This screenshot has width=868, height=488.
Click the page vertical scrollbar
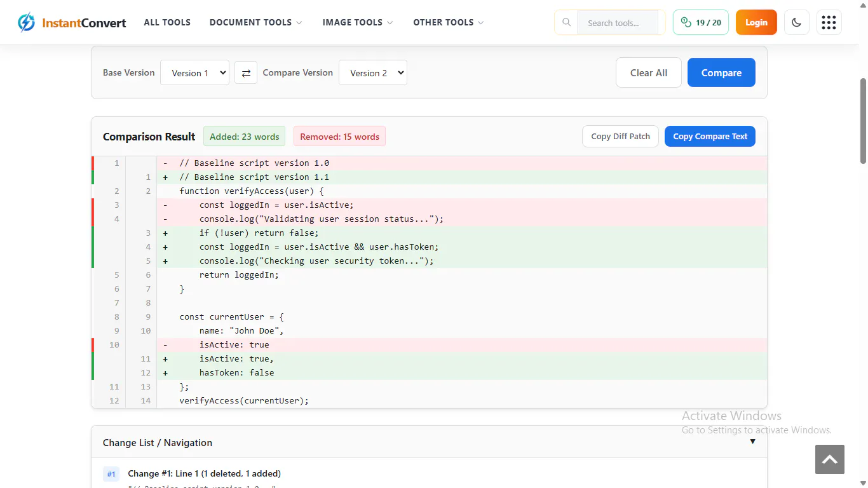pos(863,121)
